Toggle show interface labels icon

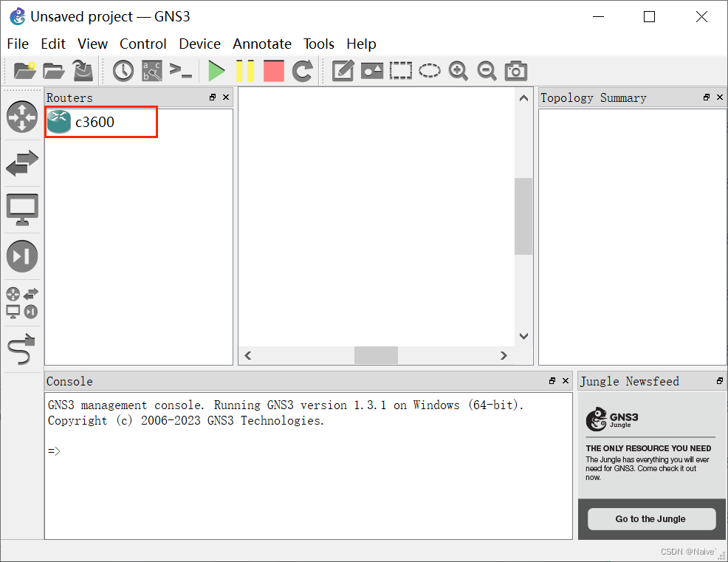coord(152,71)
